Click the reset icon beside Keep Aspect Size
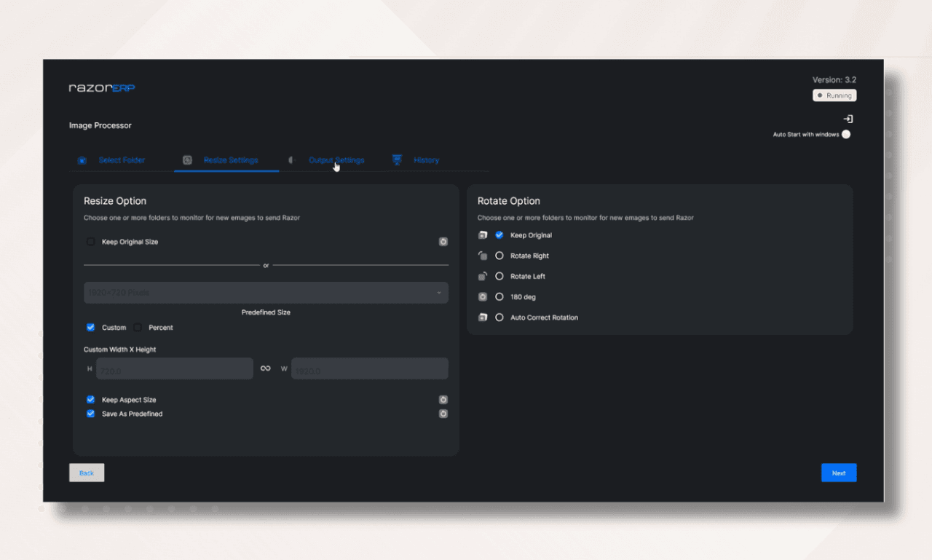932x560 pixels. coord(443,399)
